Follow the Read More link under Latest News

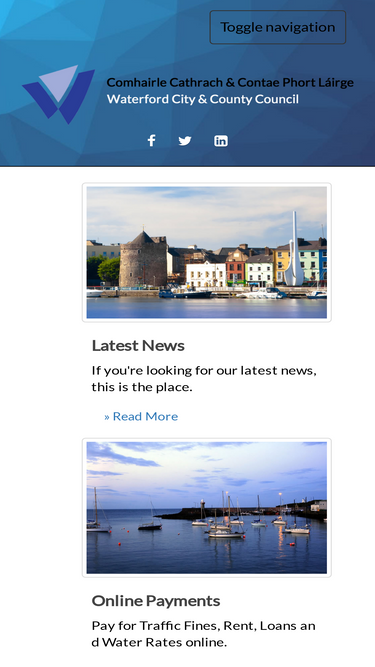(141, 416)
